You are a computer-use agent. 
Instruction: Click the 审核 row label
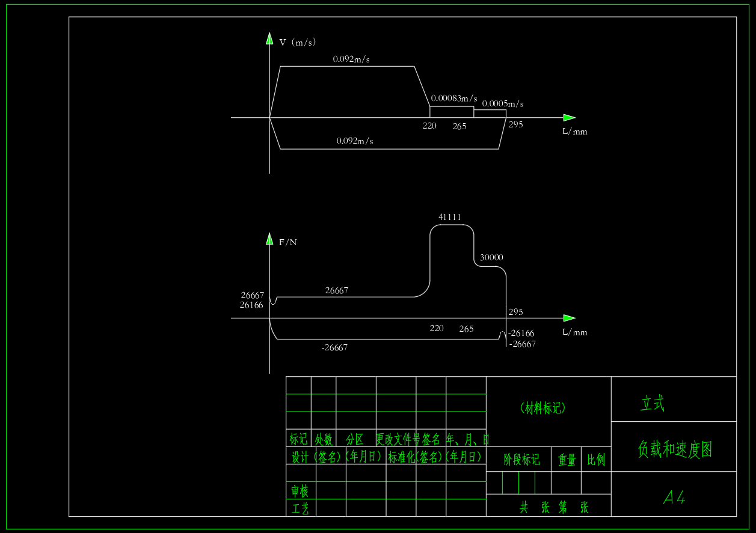tap(300, 491)
